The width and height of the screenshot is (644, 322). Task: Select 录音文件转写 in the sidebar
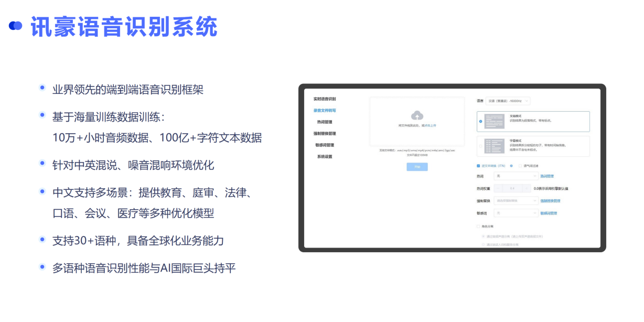(325, 111)
